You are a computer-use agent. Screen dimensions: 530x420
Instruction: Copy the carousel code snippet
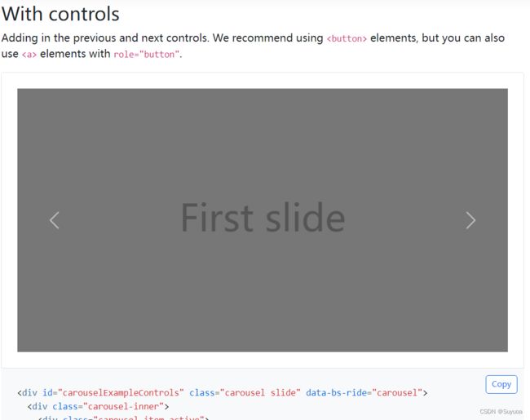pos(501,384)
